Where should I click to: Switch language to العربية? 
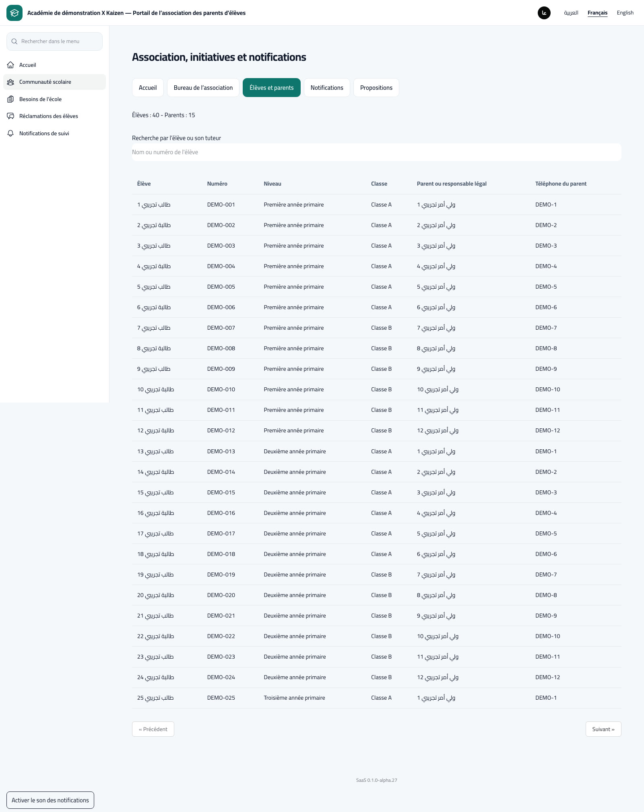coord(571,13)
